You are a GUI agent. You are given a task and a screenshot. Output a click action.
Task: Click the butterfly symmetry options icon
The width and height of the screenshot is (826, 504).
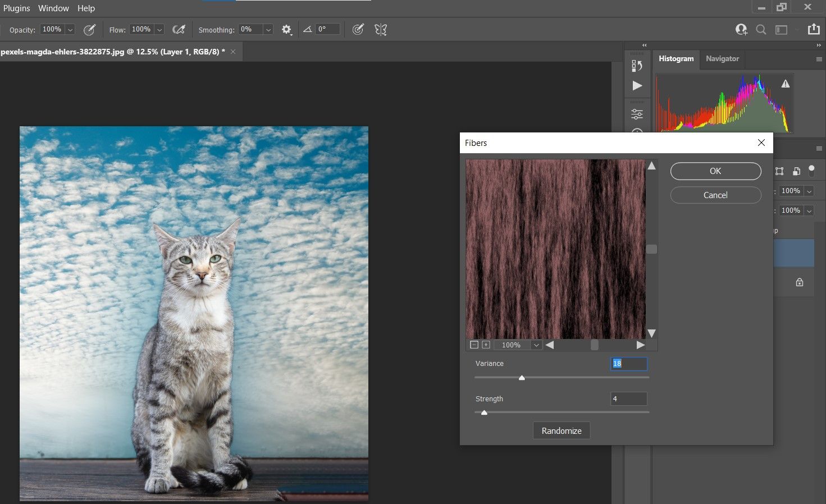[x=381, y=30]
